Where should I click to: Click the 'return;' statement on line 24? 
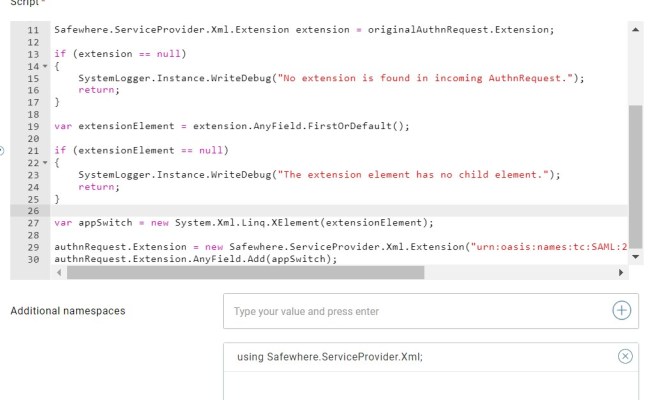tap(99, 187)
